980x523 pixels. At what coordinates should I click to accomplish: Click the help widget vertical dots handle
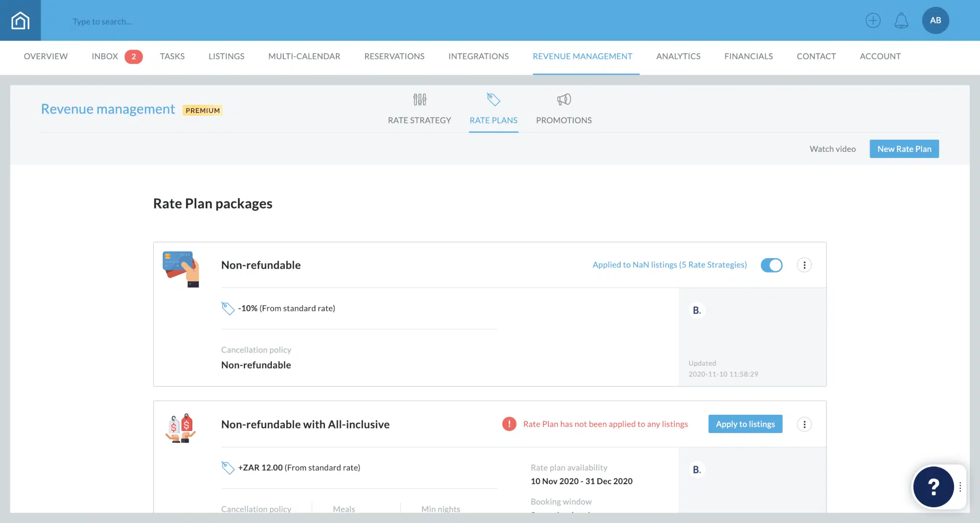point(960,487)
